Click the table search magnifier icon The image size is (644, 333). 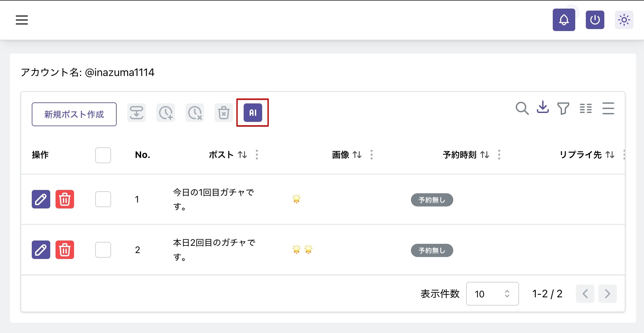click(x=522, y=108)
